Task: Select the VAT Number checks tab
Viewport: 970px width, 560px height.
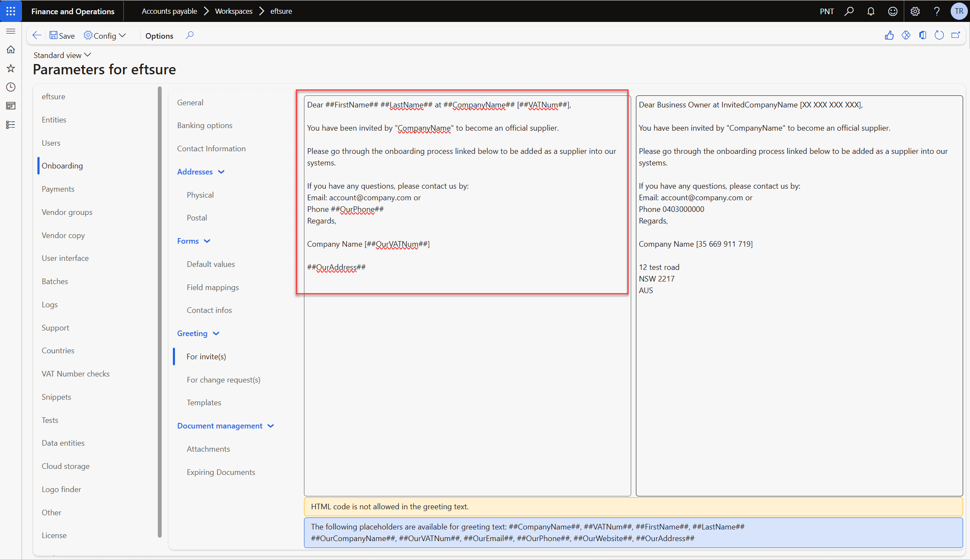Action: (x=76, y=374)
